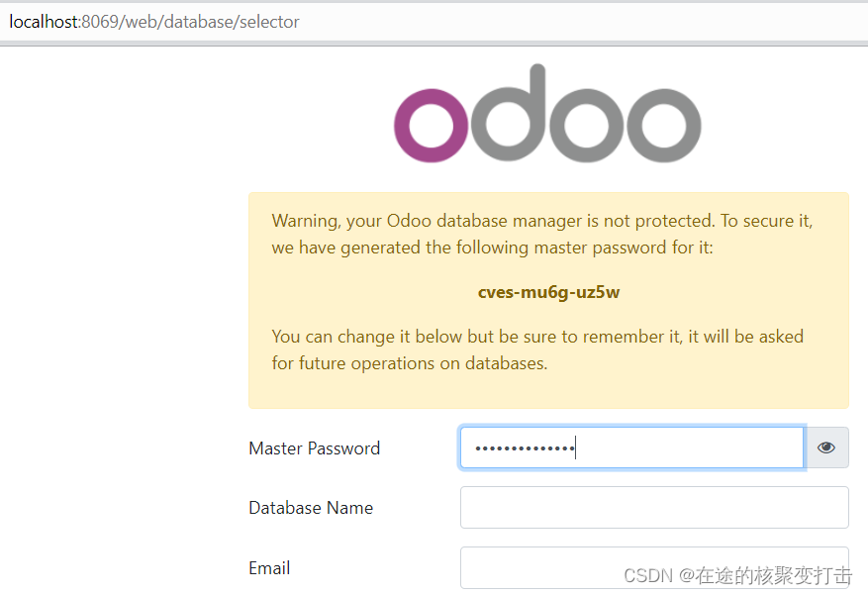
Task: Click the "localhost" host part of the URL
Action: point(44,22)
